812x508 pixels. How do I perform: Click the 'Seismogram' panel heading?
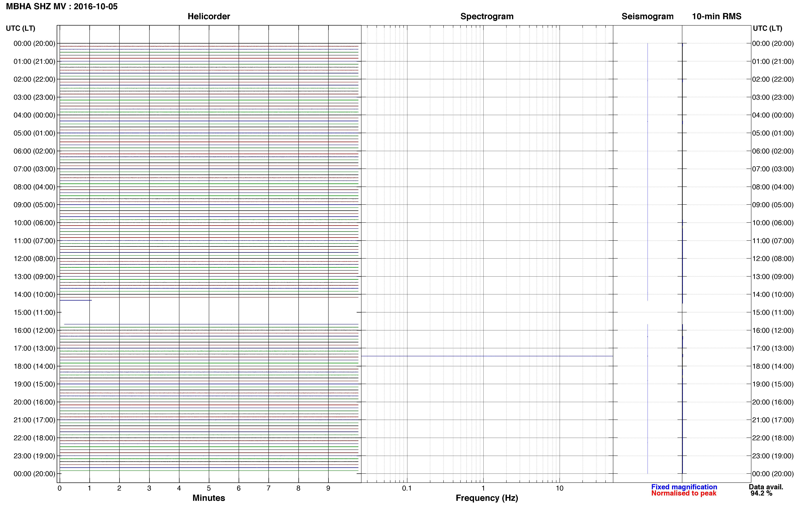tap(648, 16)
